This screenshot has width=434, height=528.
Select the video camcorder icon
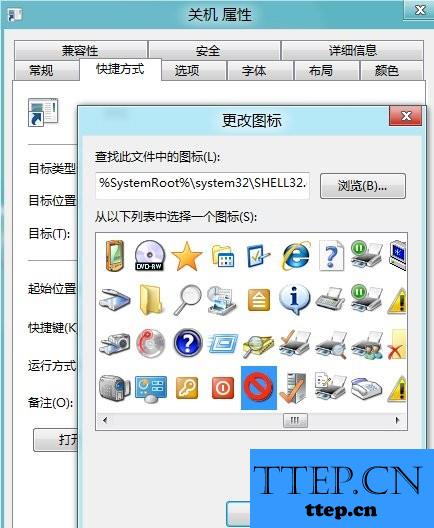[x=114, y=388]
